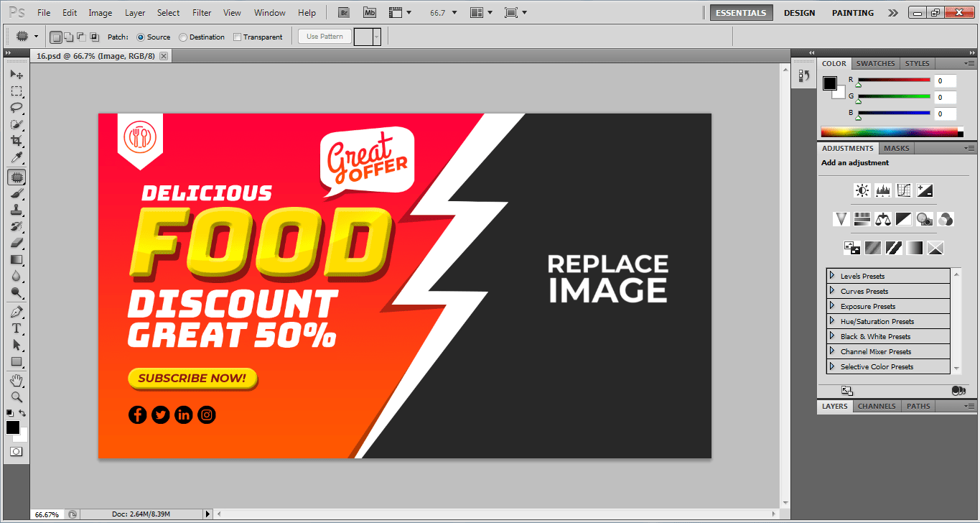The height and width of the screenshot is (523, 980).
Task: Select the Crop tool
Action: [16, 142]
